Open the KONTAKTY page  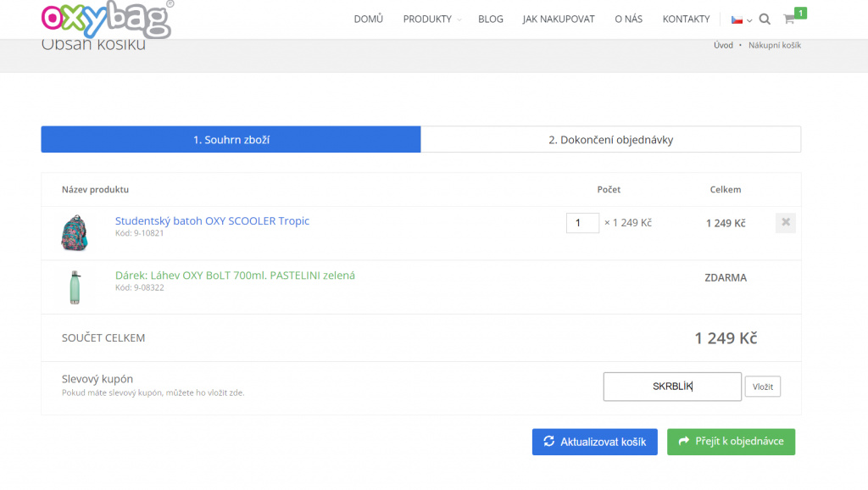[687, 19]
